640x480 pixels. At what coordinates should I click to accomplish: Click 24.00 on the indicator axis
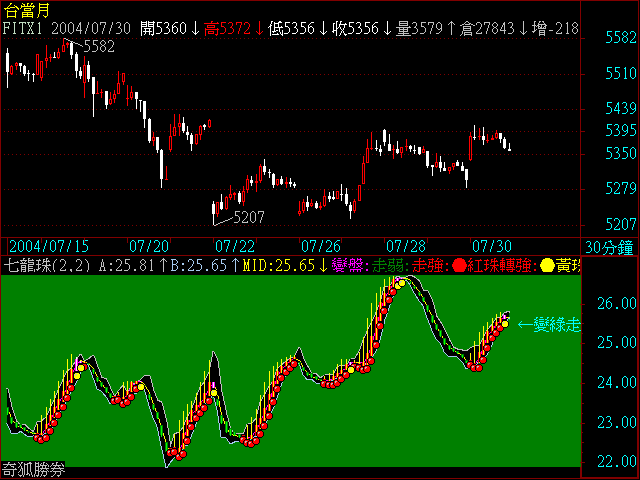point(617,382)
